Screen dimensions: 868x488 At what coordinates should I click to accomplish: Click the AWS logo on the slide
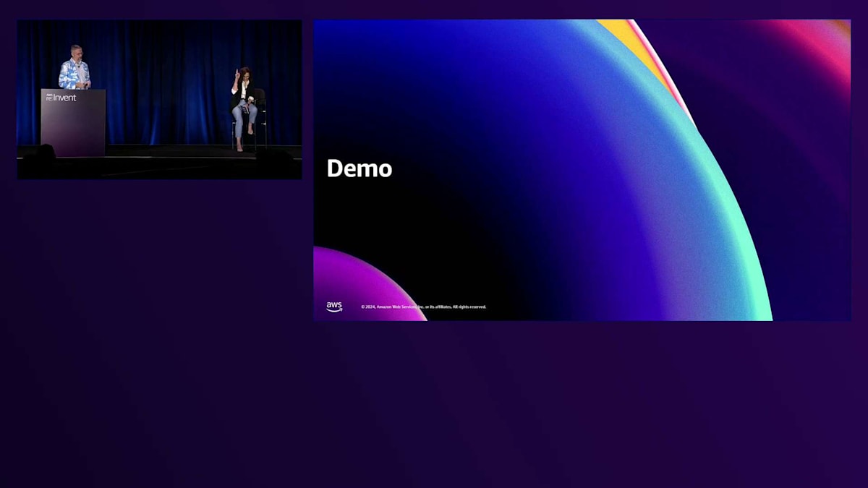[x=334, y=307]
